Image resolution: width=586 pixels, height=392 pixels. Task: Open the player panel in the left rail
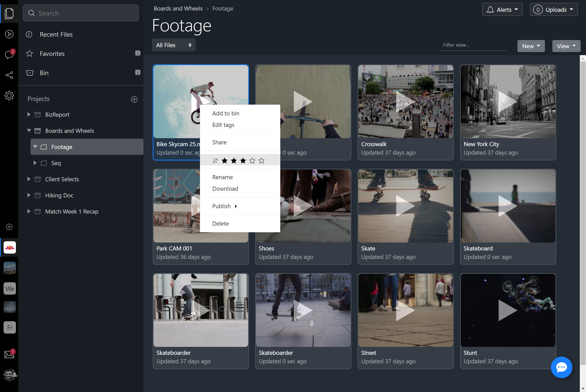[9, 34]
